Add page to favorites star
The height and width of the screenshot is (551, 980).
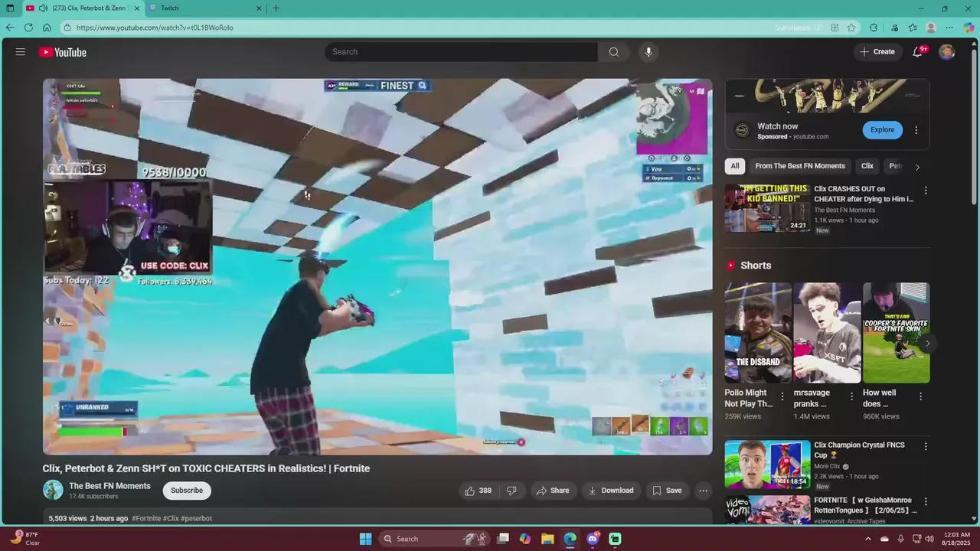(851, 28)
